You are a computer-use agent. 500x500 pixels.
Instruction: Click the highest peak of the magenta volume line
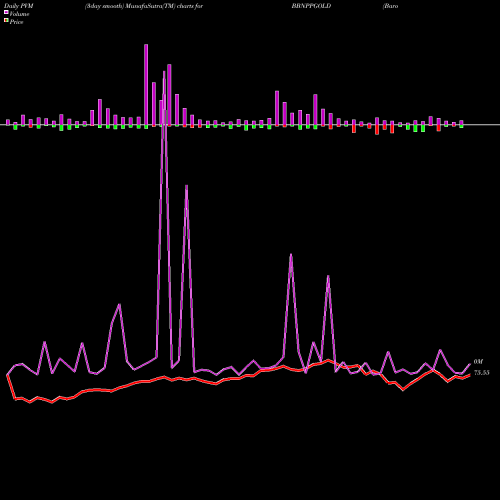[x=164, y=72]
